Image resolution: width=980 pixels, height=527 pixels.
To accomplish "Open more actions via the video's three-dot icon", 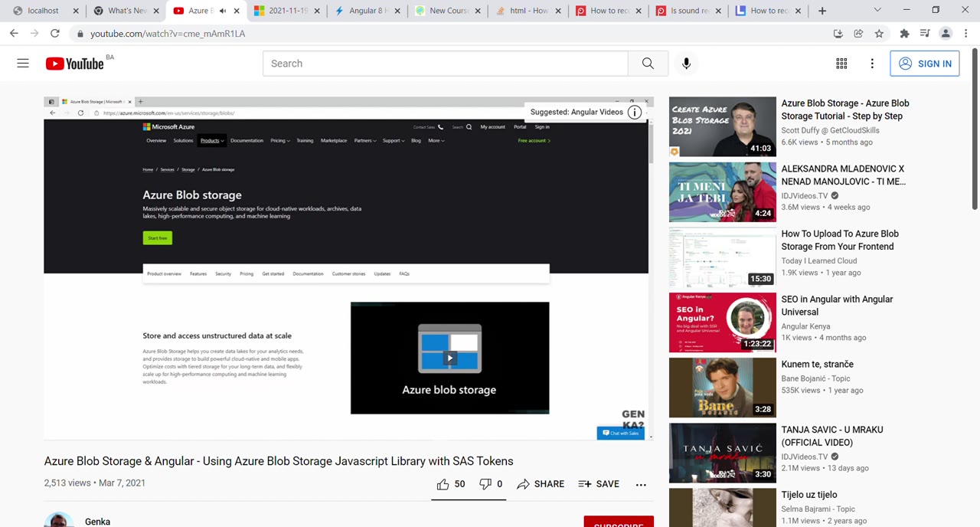I will pyautogui.click(x=640, y=483).
